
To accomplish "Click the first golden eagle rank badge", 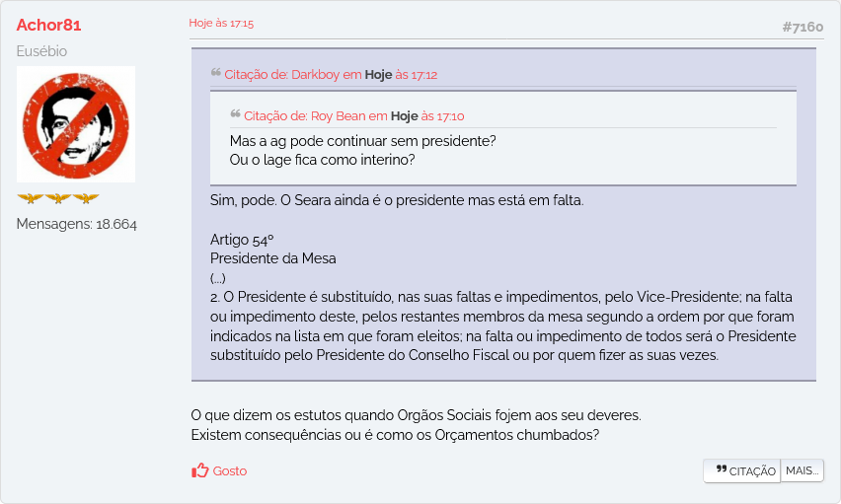I will pyautogui.click(x=30, y=198).
